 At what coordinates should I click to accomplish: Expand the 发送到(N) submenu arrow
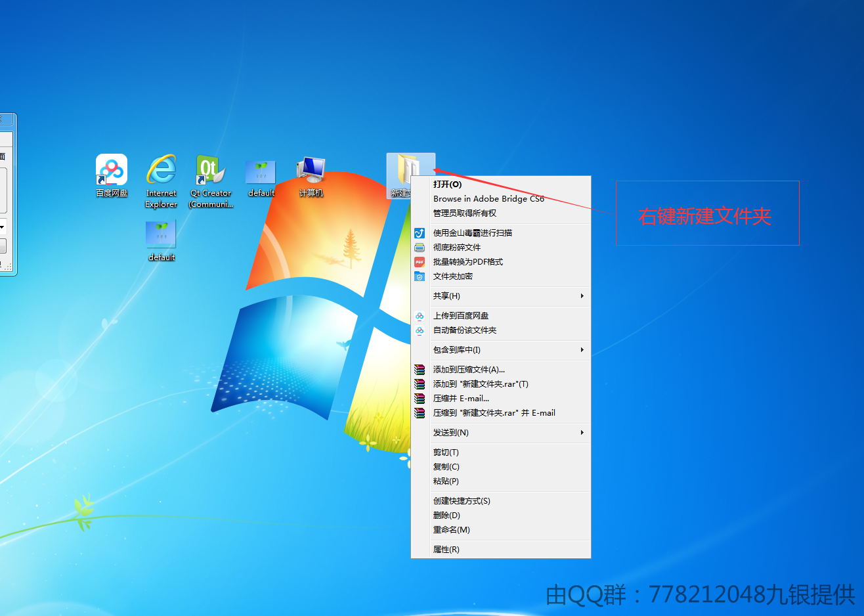(582, 433)
